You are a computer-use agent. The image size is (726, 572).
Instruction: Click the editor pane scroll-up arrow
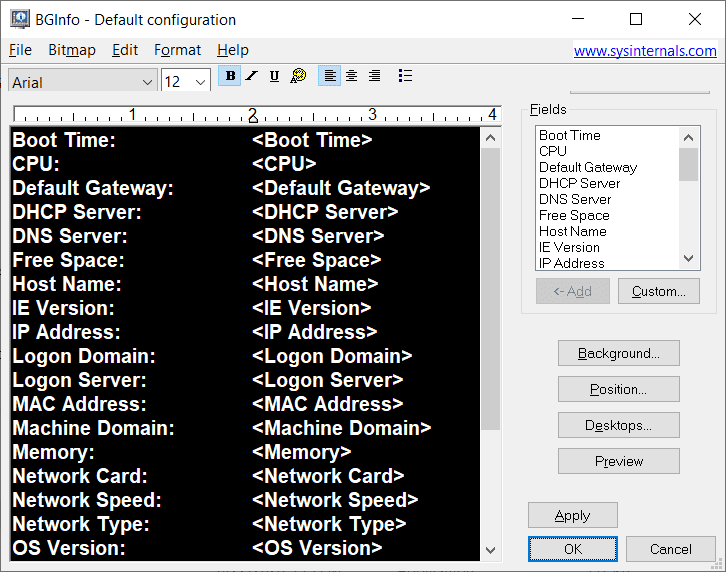click(490, 138)
